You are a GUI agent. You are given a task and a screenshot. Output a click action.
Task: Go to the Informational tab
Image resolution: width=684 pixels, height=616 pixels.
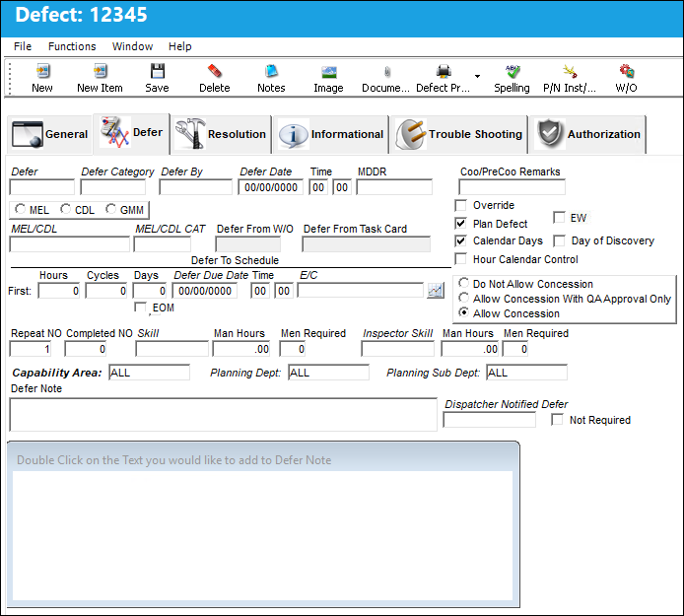pyautogui.click(x=330, y=134)
